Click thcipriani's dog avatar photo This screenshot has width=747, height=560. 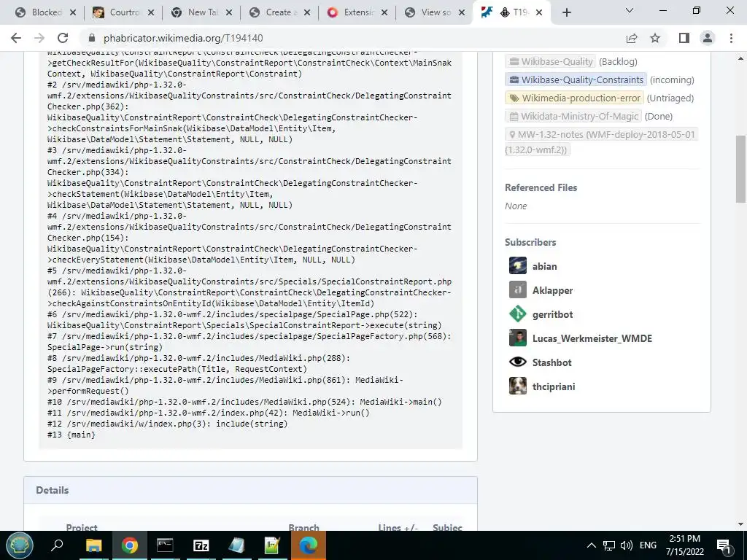(518, 386)
